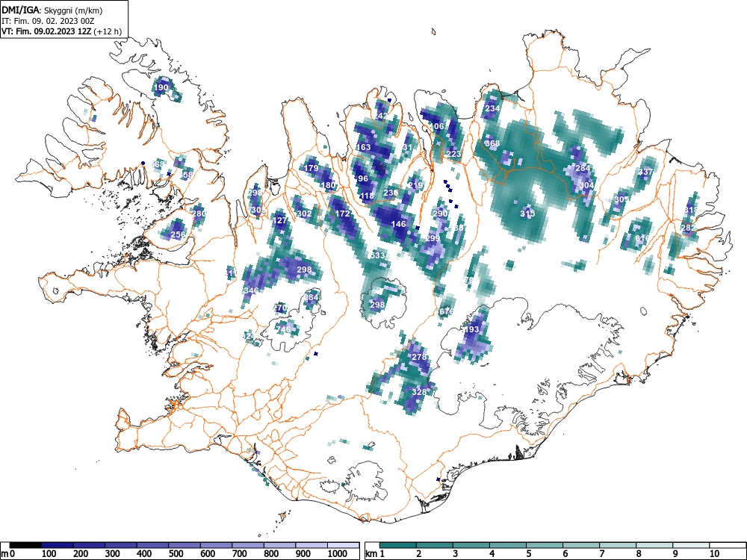Click the visibility value 282 in the east
Screen dimensions: 747x560
tap(688, 228)
